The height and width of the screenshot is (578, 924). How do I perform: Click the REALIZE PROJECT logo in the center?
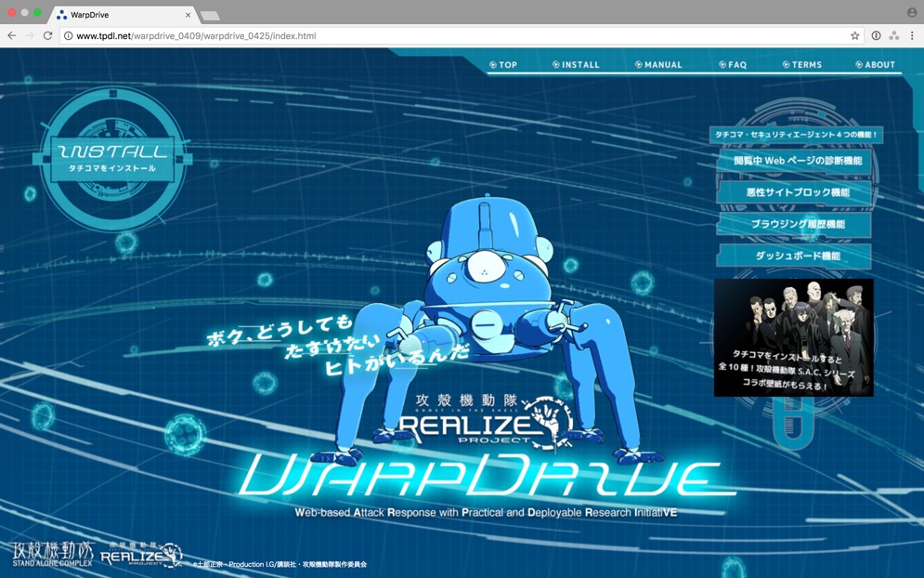[487, 423]
